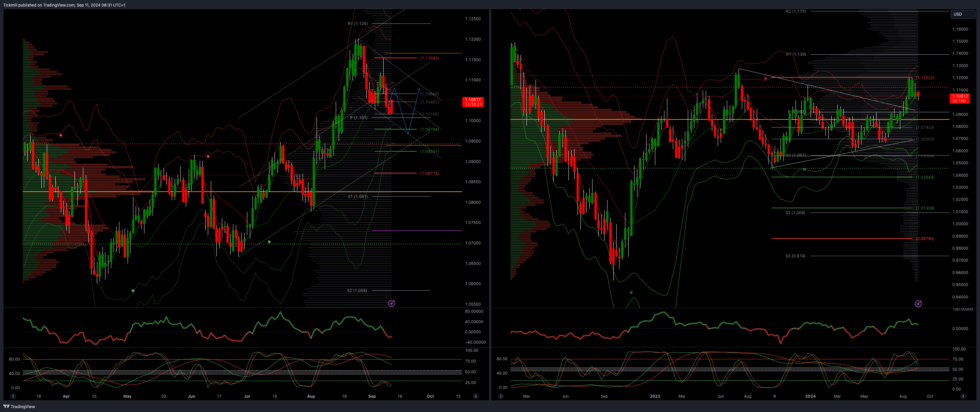This screenshot has height=412, width=980.
Task: Click the 2024 year on right time axis
Action: pyautogui.click(x=810, y=396)
